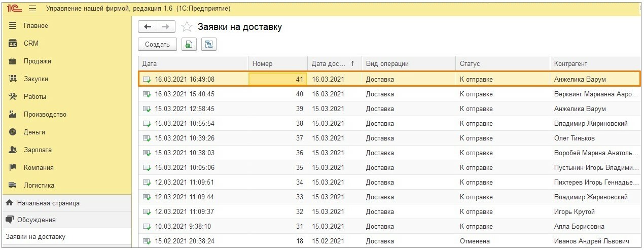Click the forward navigation arrow
The image size is (644, 250).
click(x=165, y=27)
